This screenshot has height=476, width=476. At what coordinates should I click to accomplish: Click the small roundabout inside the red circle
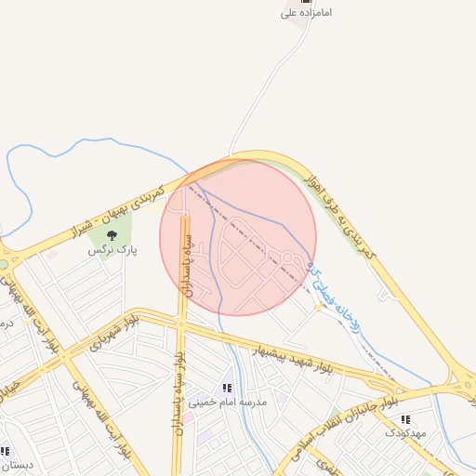tap(287, 258)
